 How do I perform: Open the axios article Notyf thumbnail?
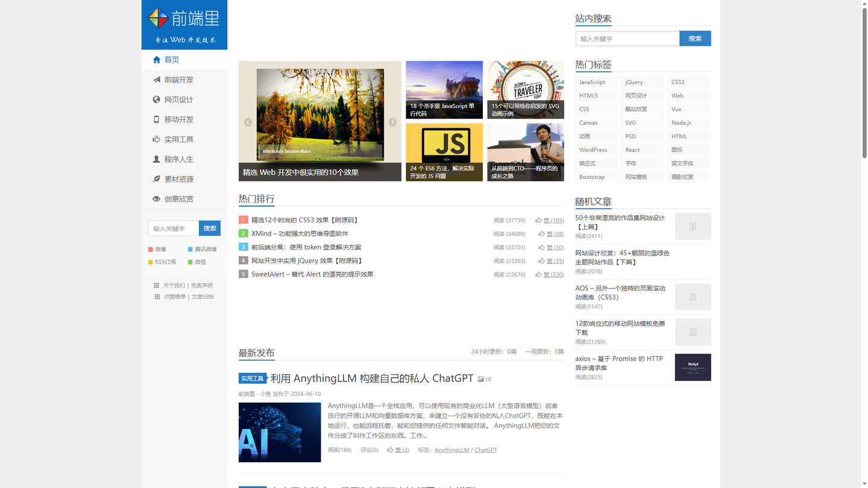[x=693, y=368]
